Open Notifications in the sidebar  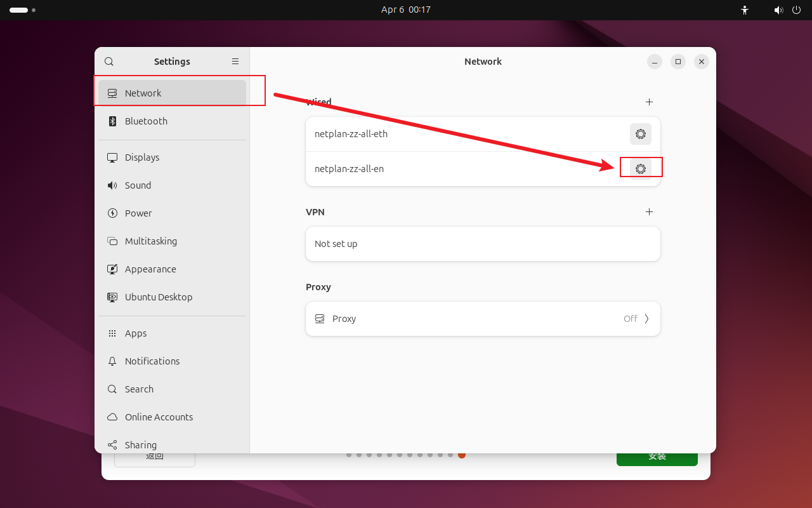(172, 361)
